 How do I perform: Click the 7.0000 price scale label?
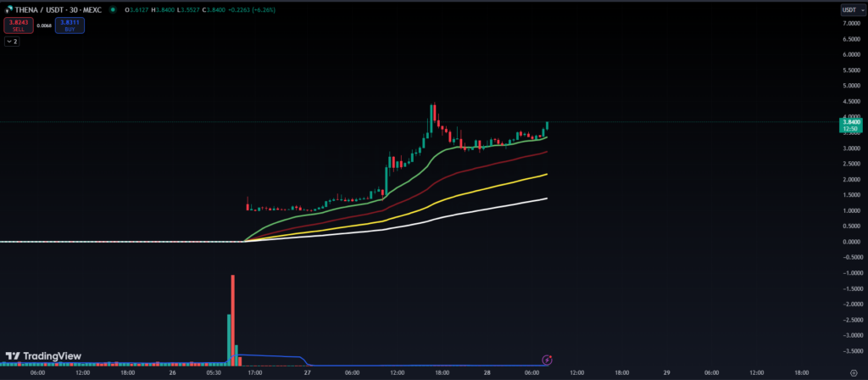850,23
